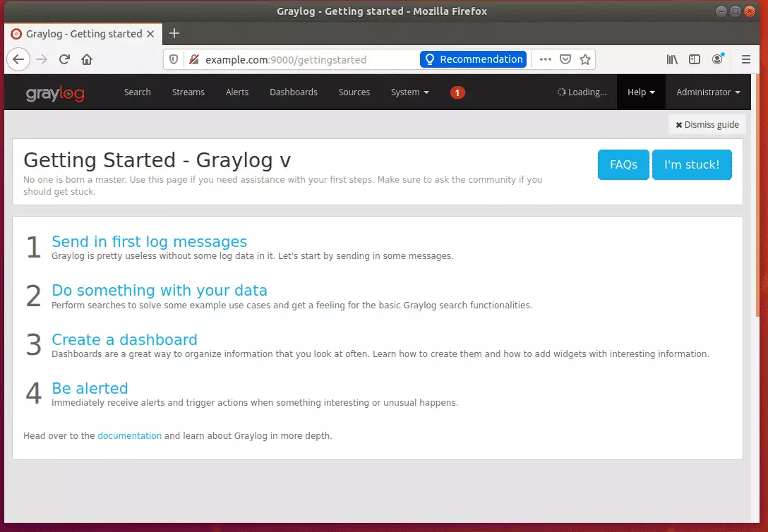Image resolution: width=768 pixels, height=532 pixels.
Task: Select the Graylog - Getting started tab
Action: tap(83, 34)
